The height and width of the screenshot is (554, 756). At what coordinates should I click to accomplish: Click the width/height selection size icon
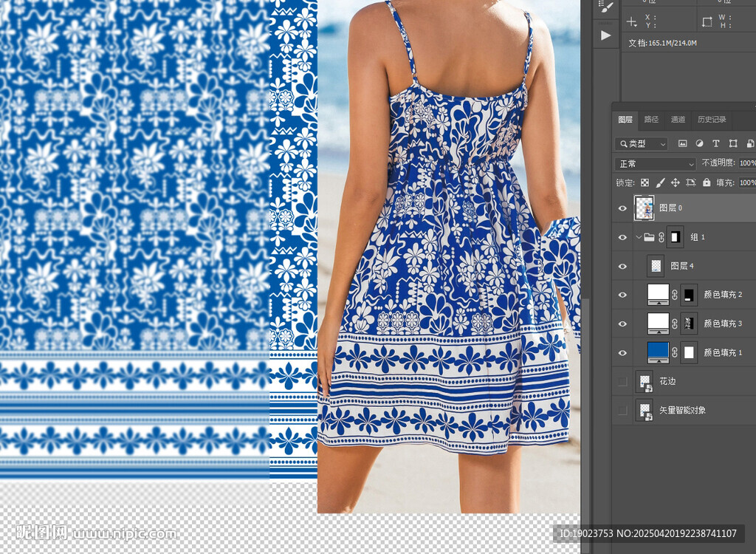pyautogui.click(x=707, y=21)
